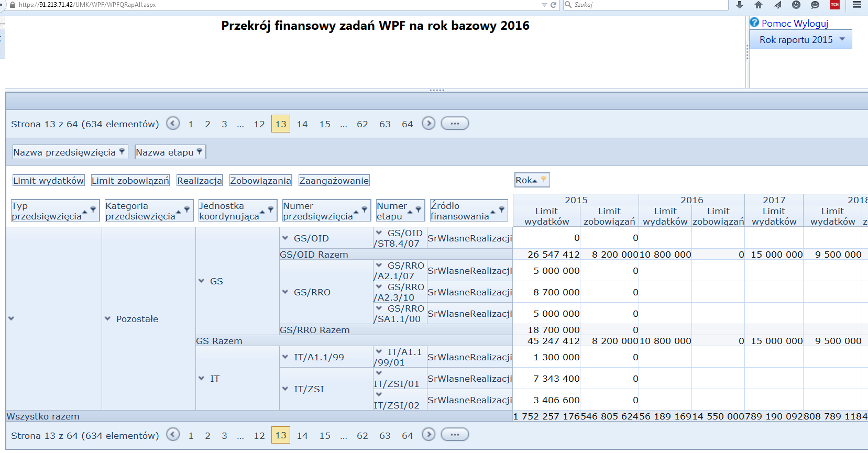Open filter for Nazwa przedsięwzięcia field

coord(122,151)
